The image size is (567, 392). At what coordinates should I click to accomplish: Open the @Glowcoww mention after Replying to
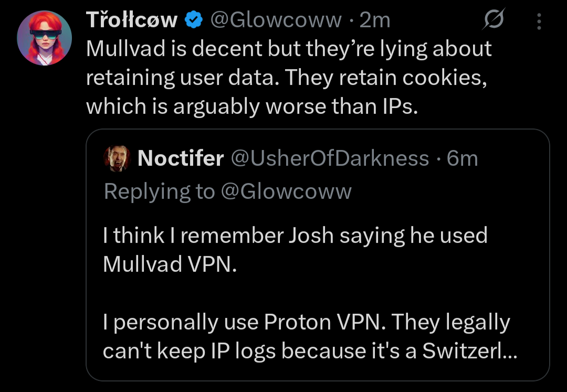[286, 192]
